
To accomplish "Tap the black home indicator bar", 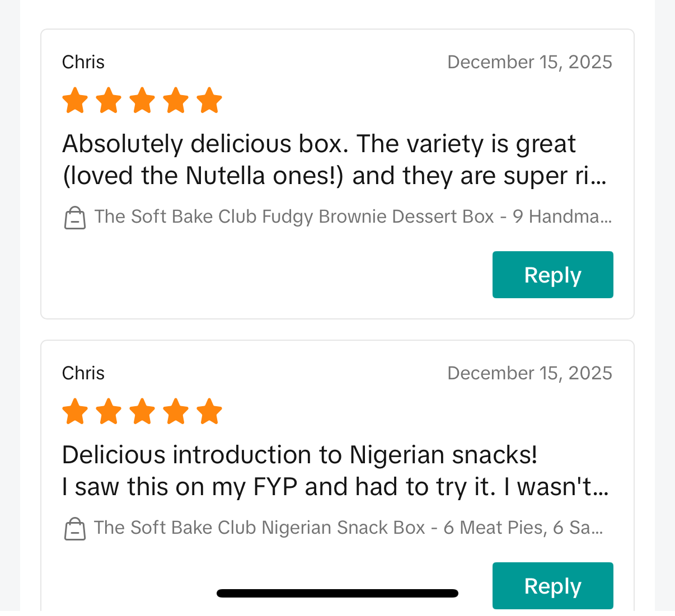I will (337, 594).
